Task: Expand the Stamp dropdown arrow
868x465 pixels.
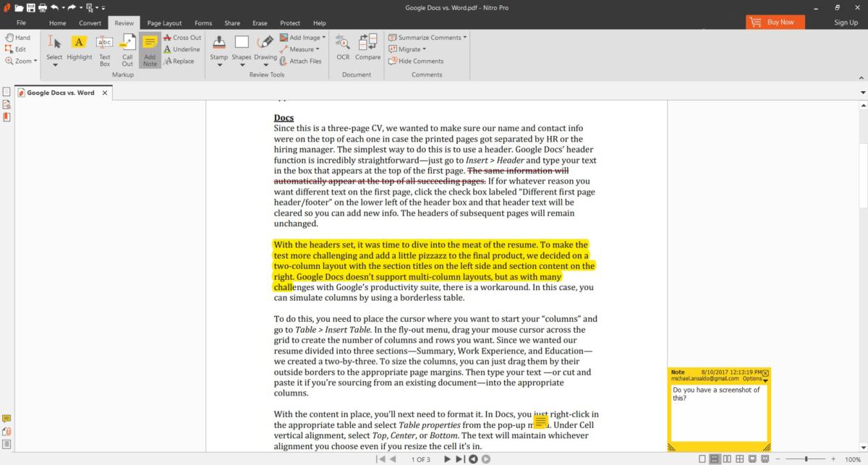Action: pyautogui.click(x=219, y=65)
